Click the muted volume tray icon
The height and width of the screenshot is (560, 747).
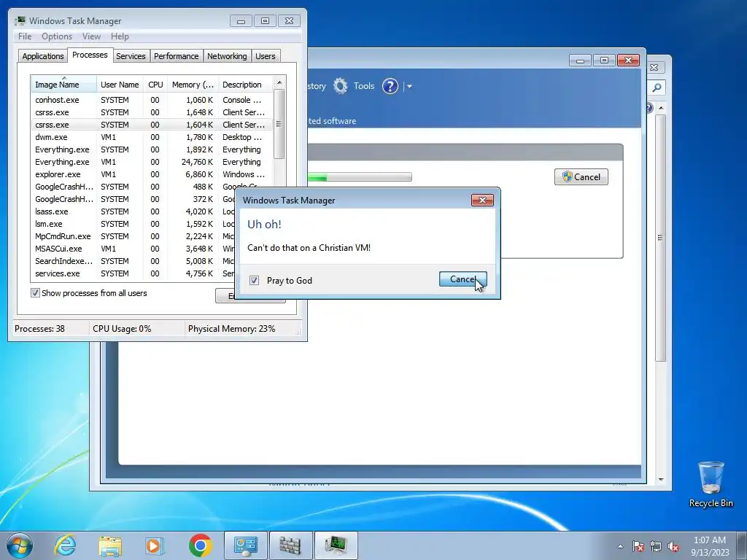[x=673, y=546]
